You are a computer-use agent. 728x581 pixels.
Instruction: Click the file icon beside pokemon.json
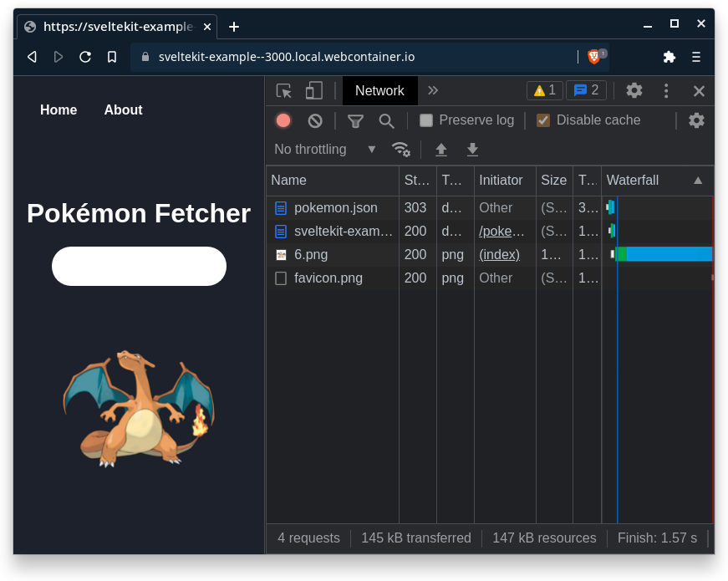[x=281, y=207]
